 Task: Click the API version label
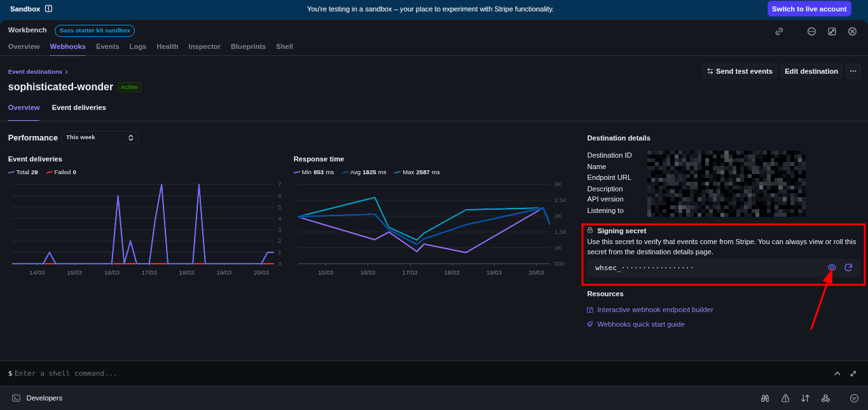click(605, 199)
